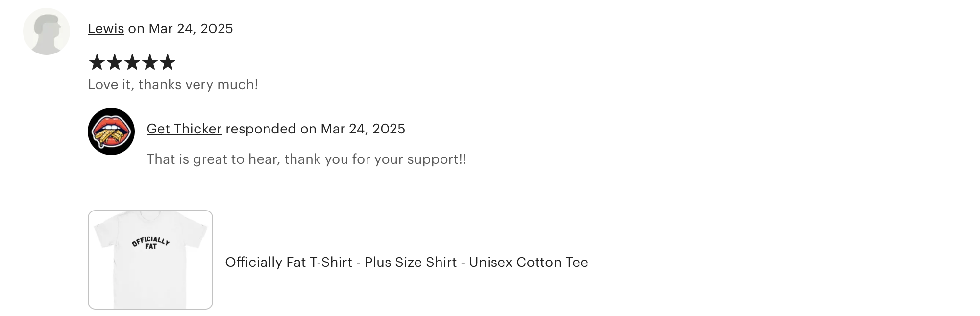Open the Get Thicker shop link
Screen dimensions: 980x316
pos(184,129)
